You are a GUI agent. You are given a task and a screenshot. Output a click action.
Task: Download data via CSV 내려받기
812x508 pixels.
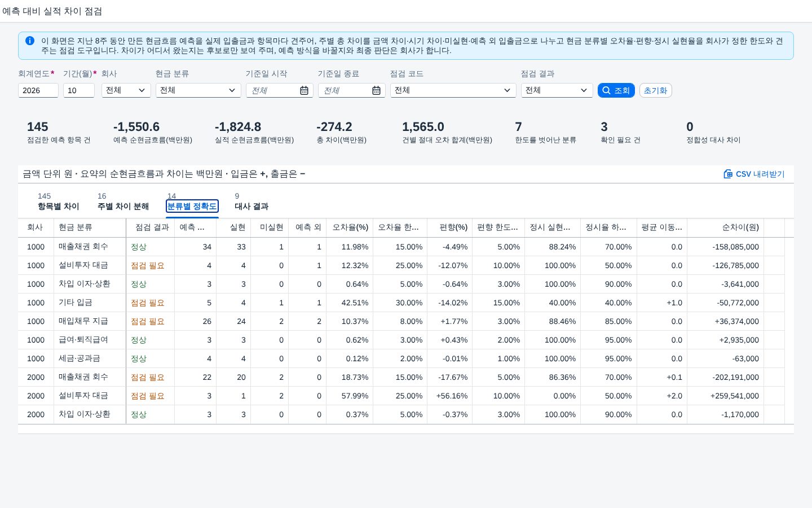coord(754,174)
